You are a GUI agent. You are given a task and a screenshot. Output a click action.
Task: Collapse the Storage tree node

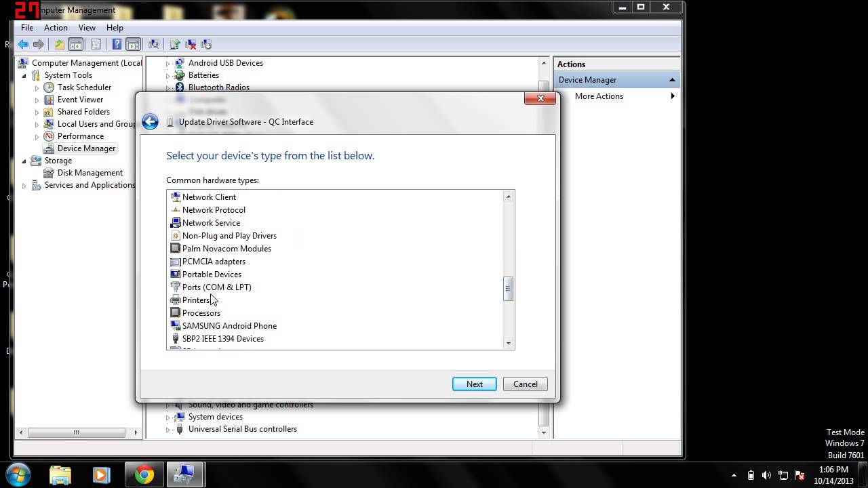pos(24,161)
